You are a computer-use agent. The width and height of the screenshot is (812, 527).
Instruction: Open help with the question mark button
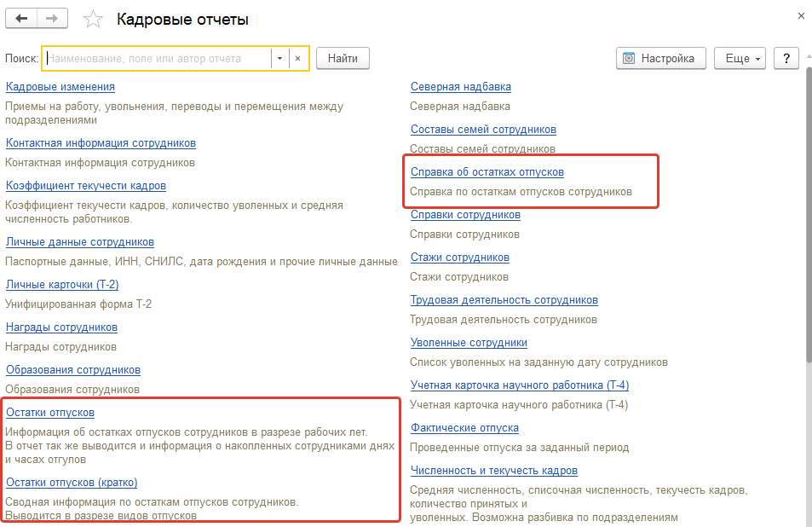785,58
